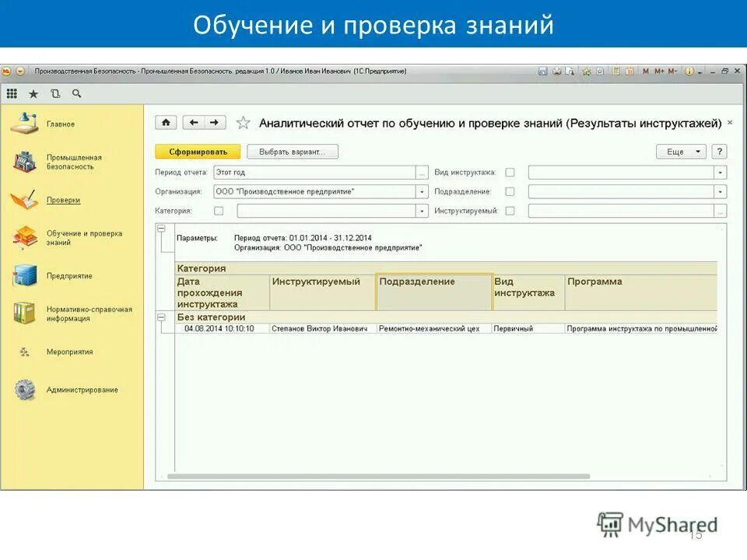Enable the 'Категория' filter checkbox

(219, 209)
